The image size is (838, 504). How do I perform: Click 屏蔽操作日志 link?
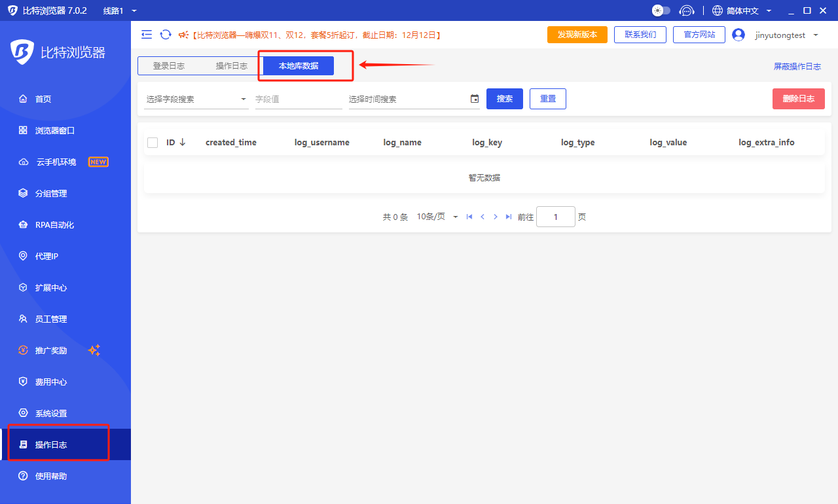797,66
